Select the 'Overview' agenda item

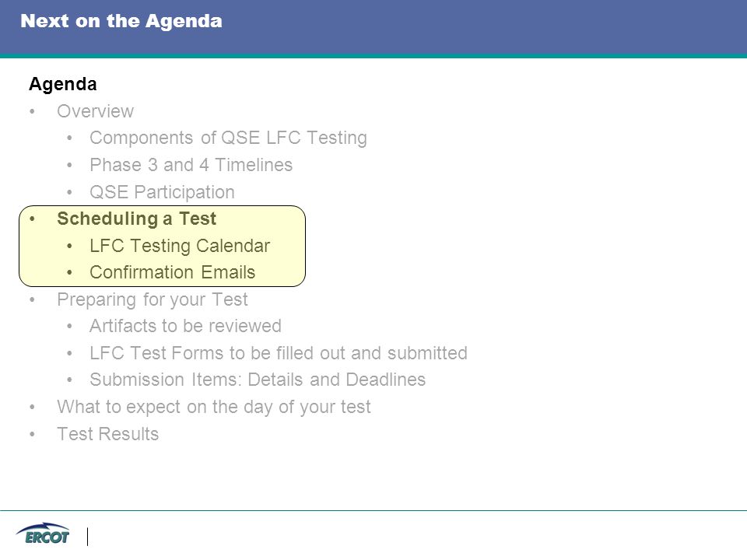click(x=95, y=111)
